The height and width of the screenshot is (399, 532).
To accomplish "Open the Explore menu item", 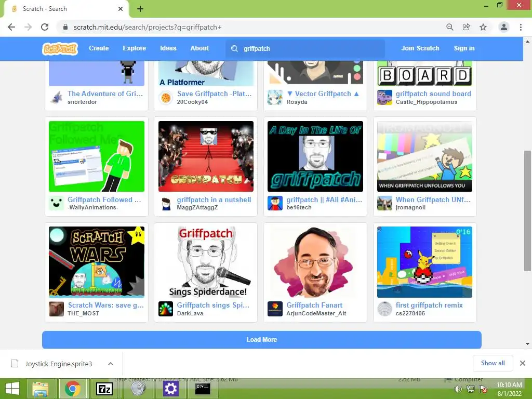I will (135, 48).
